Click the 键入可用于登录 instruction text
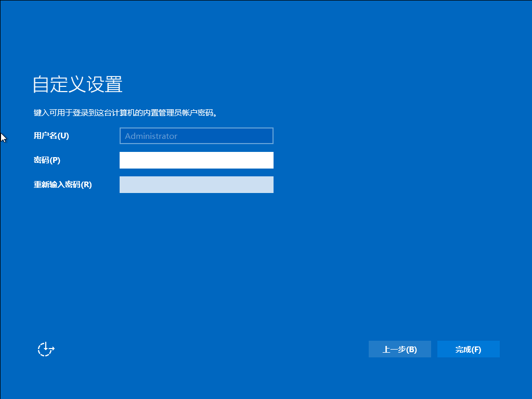Viewport: 532px width, 399px height. tap(125, 113)
